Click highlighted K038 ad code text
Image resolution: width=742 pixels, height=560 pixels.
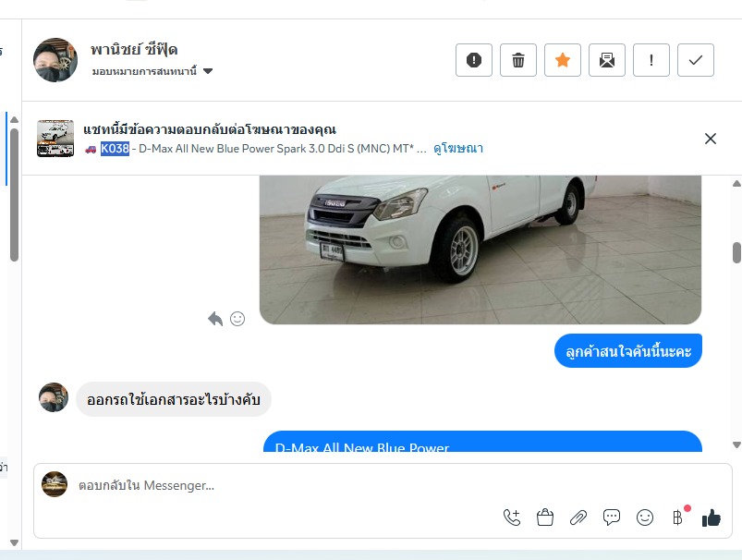point(115,149)
